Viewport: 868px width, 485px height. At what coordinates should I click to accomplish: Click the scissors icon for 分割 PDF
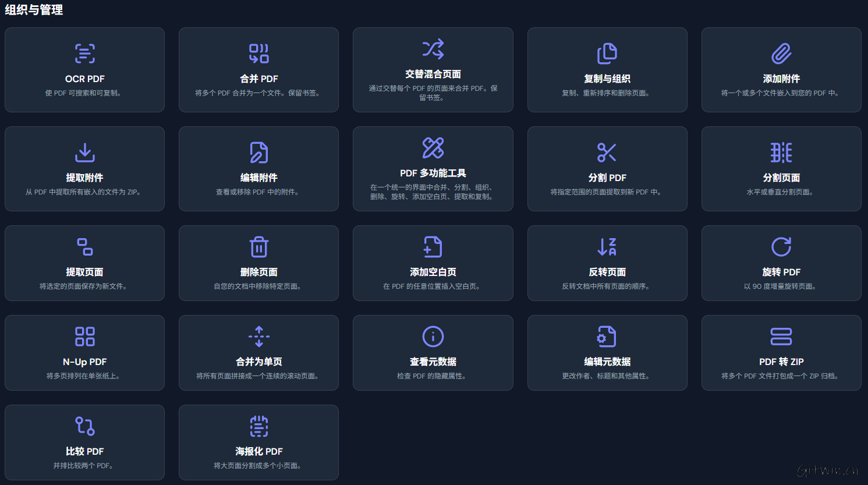(x=607, y=153)
